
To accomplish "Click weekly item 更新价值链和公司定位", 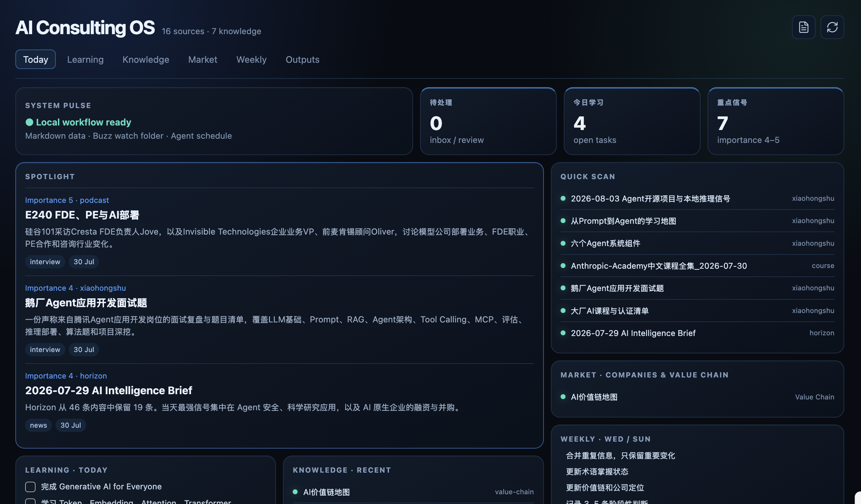I will 605,488.
